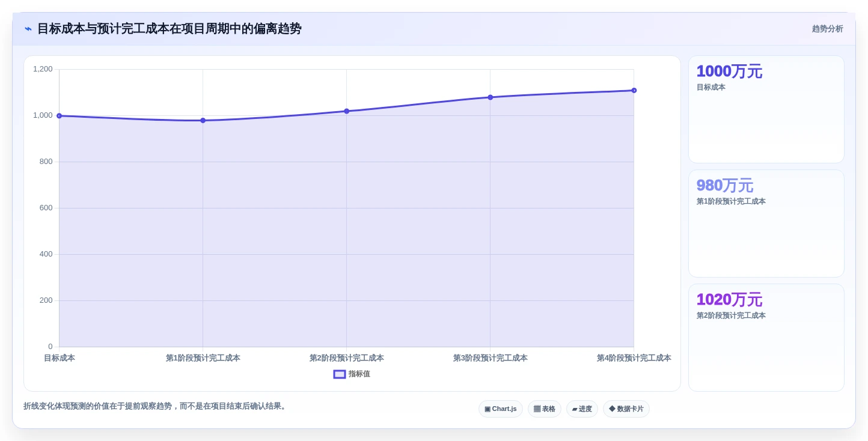Viewport: 868px width, 441px height.
Task: Click the y-axis value 800
Action: tap(46, 162)
